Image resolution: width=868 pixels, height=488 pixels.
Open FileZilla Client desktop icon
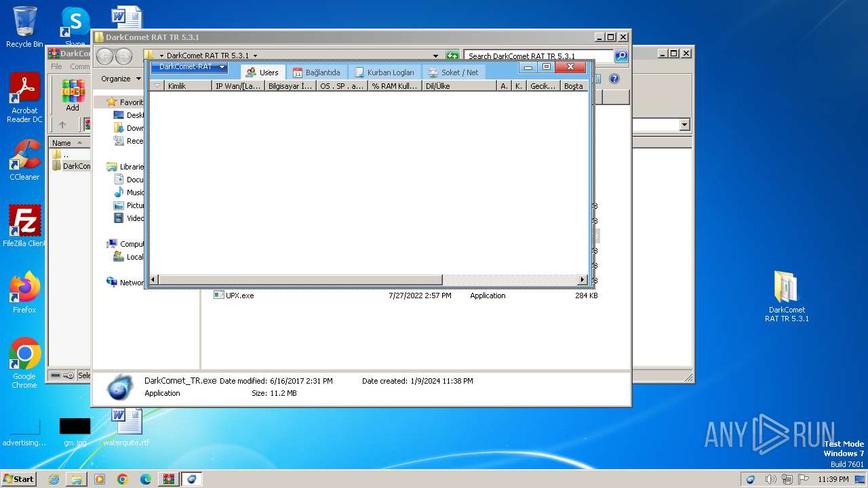pyautogui.click(x=24, y=226)
